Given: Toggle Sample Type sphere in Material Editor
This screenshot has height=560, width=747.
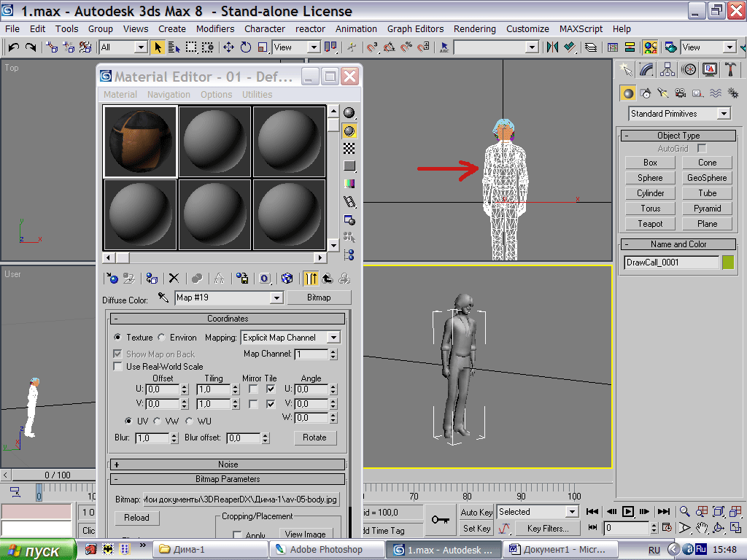Looking at the screenshot, I should pyautogui.click(x=349, y=113).
